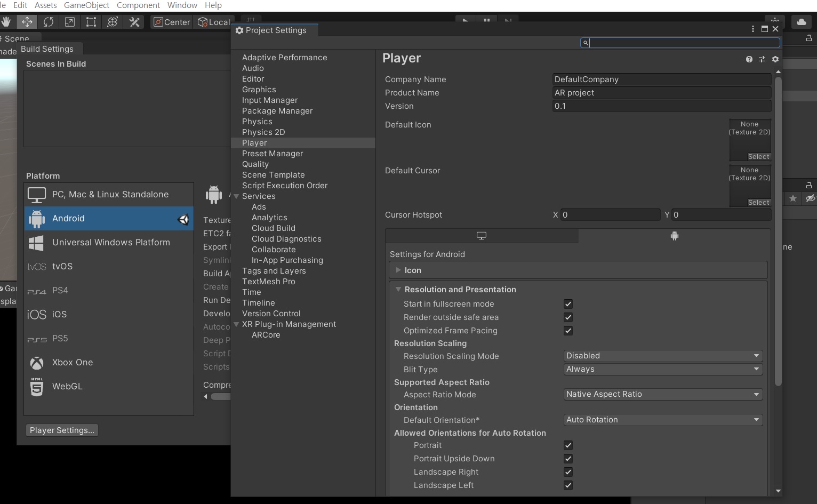Uncheck the Portrait orientation checkbox
Viewport: 817px width, 504px height.
coord(568,445)
